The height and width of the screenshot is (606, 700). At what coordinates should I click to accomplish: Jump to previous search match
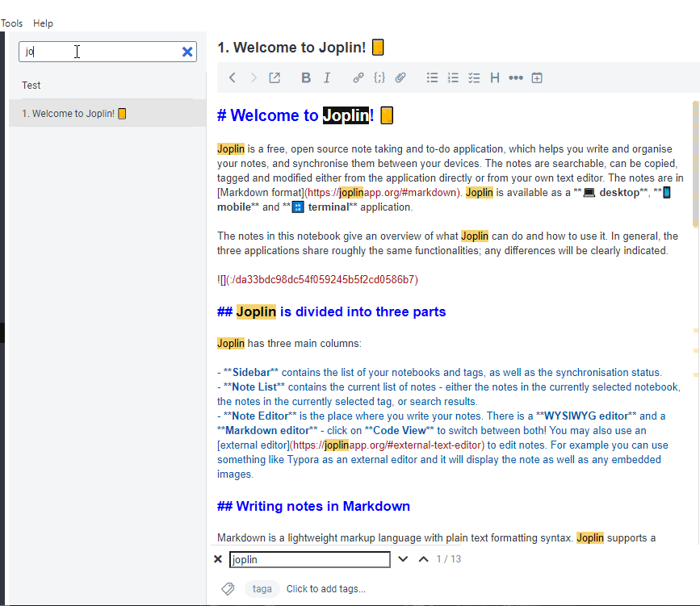click(424, 559)
